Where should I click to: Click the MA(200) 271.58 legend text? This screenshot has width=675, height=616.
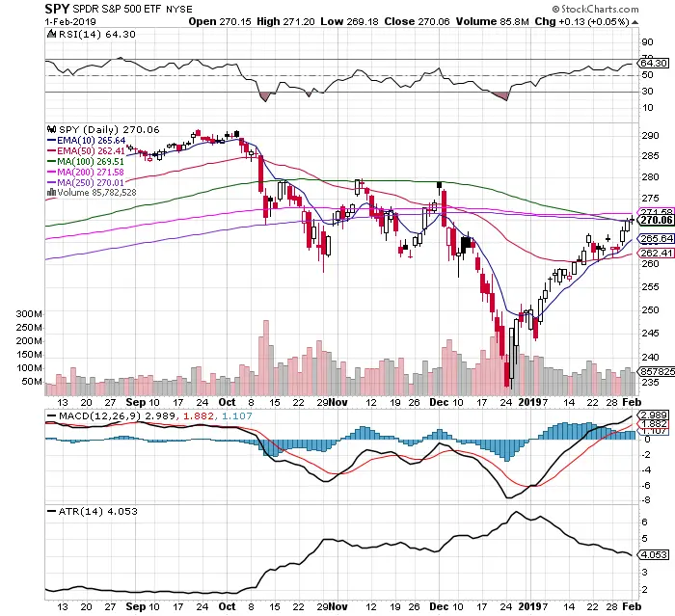click(x=91, y=172)
